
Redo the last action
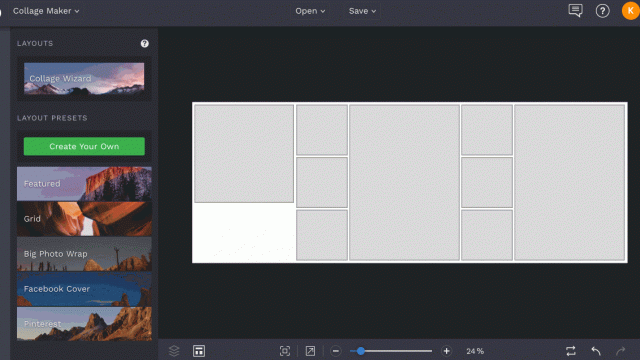click(620, 351)
